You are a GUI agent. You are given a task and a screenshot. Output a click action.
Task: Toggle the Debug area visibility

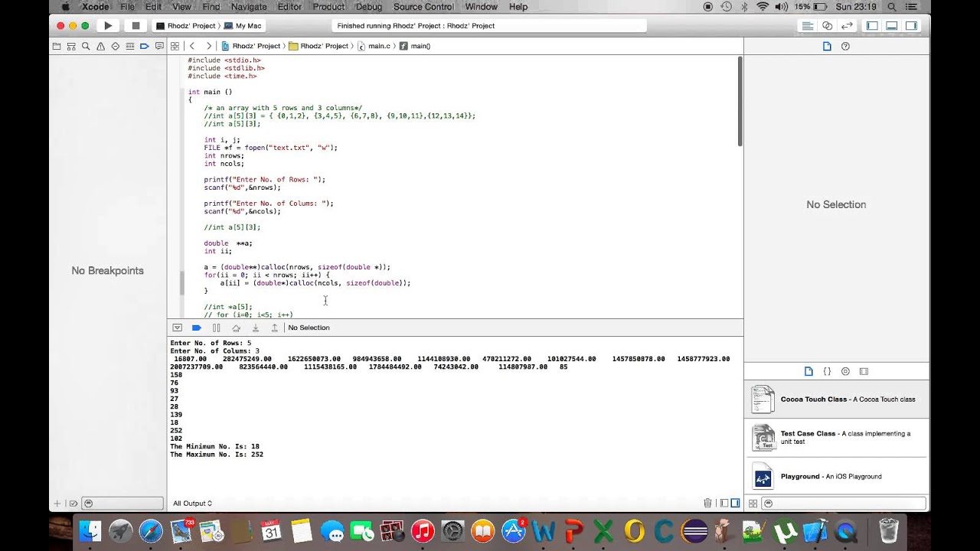(x=891, y=25)
